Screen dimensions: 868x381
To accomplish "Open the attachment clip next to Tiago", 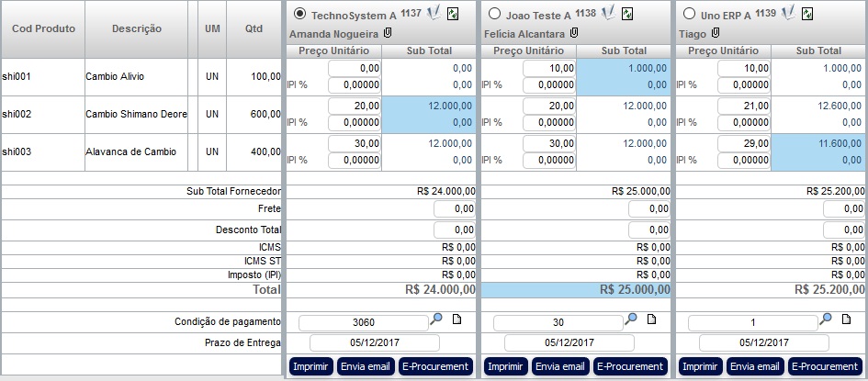I will pyautogui.click(x=716, y=33).
